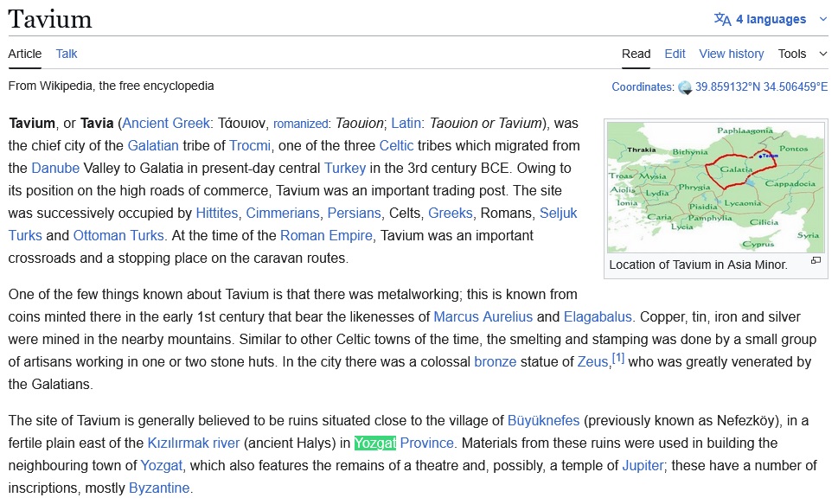Open the Persians link
Screen dimensions: 838x504
354,214
